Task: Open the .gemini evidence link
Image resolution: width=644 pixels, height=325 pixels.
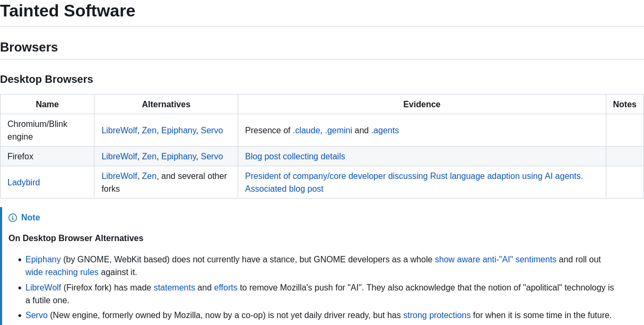Action: [x=338, y=130]
